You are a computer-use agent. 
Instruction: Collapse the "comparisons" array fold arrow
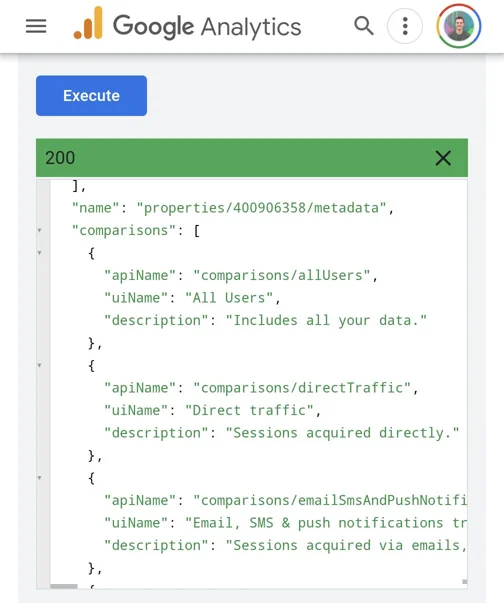tap(40, 230)
